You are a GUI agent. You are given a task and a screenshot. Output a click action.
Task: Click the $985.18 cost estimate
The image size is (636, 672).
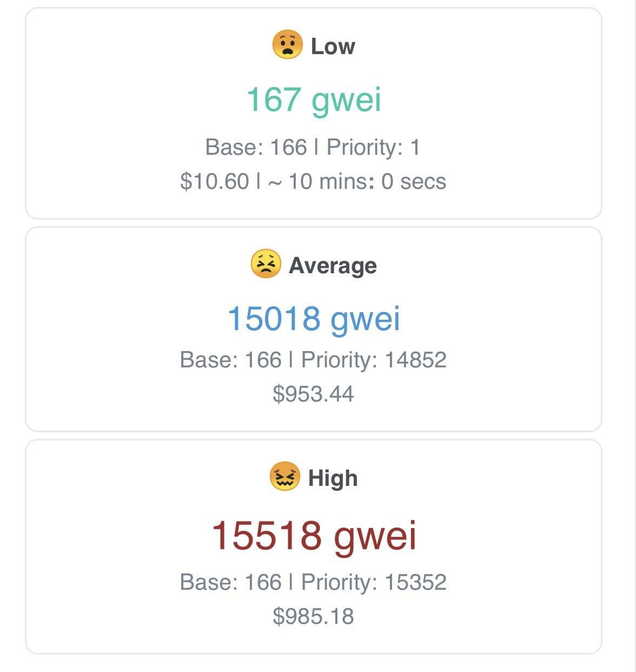(x=313, y=616)
